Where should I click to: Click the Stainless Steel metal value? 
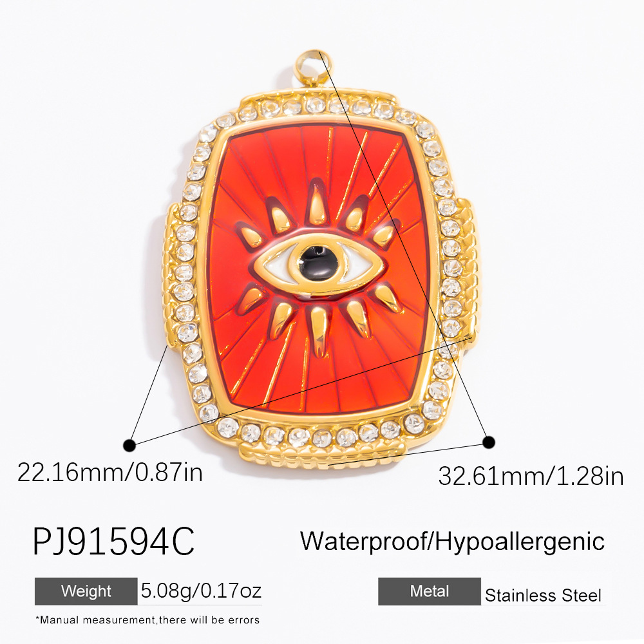543,595
